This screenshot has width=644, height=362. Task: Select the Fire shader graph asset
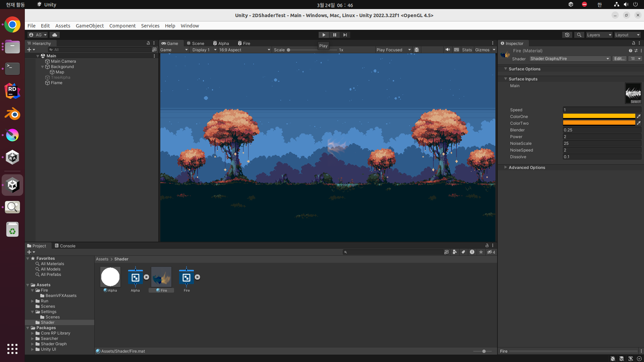coord(186,278)
